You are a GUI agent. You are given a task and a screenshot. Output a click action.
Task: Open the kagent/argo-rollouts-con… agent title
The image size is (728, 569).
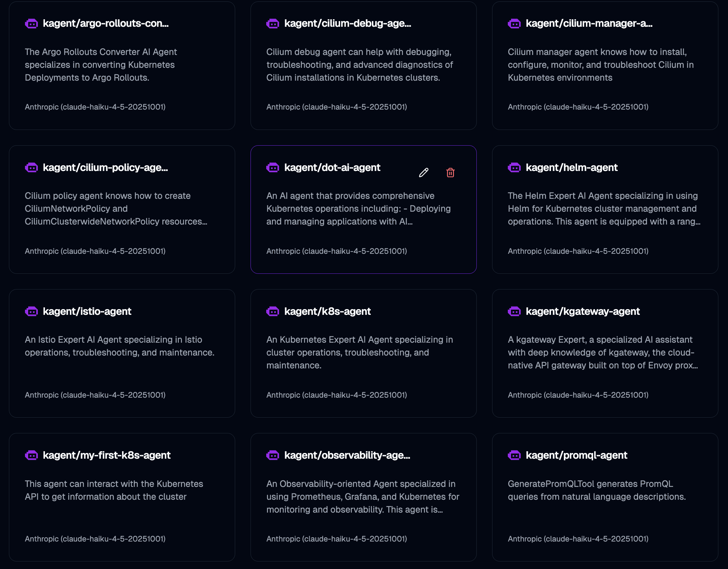pyautogui.click(x=106, y=24)
